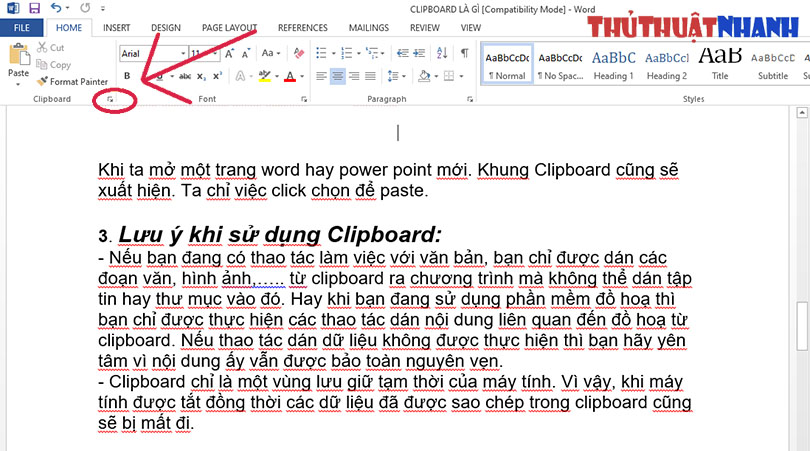
Task: Show or hide paragraph marks
Action: 465,53
